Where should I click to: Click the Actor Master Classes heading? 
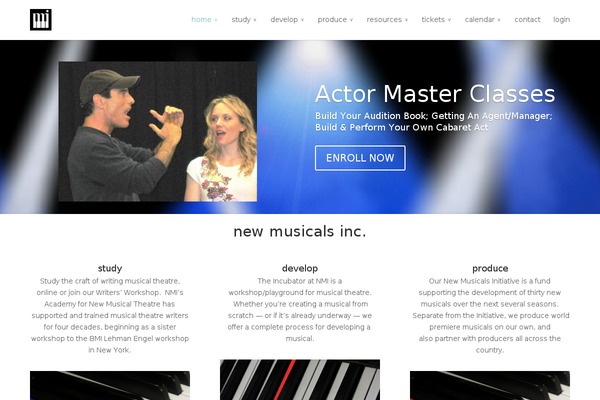[435, 94]
